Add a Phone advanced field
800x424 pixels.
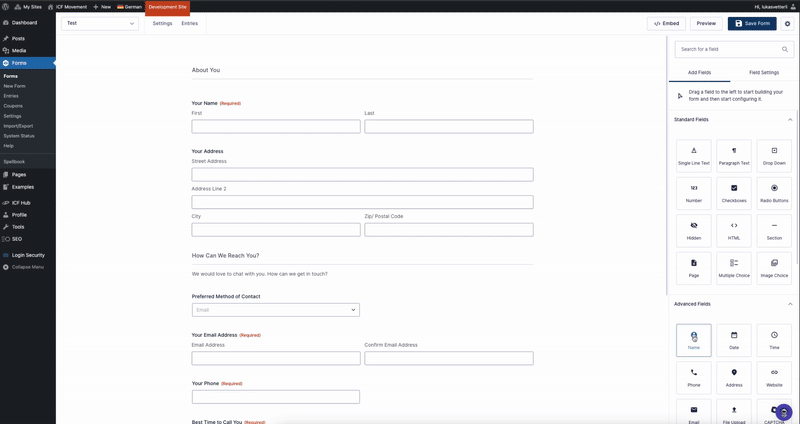[x=693, y=378]
